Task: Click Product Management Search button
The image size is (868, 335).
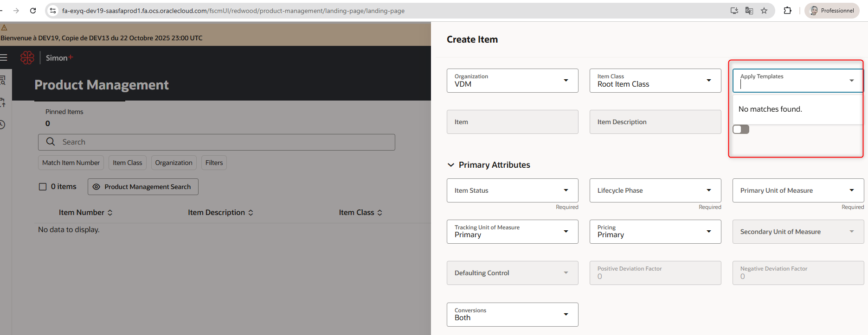Action: click(143, 187)
